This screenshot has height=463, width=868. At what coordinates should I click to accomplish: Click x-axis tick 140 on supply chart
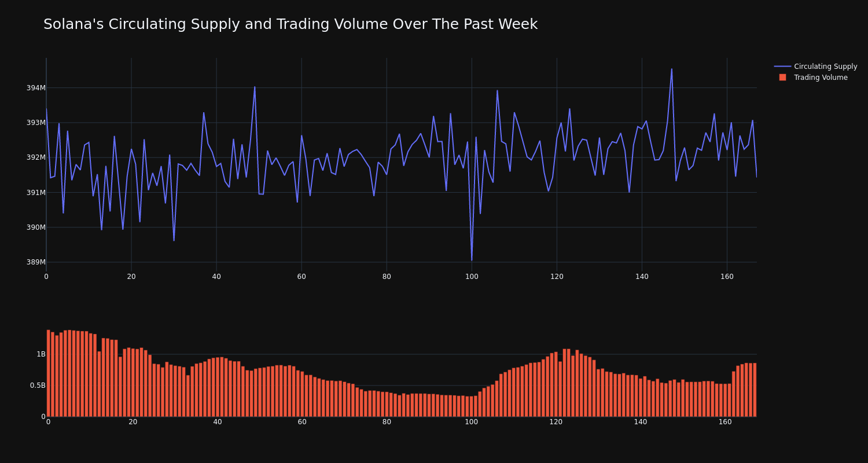pyautogui.click(x=642, y=277)
